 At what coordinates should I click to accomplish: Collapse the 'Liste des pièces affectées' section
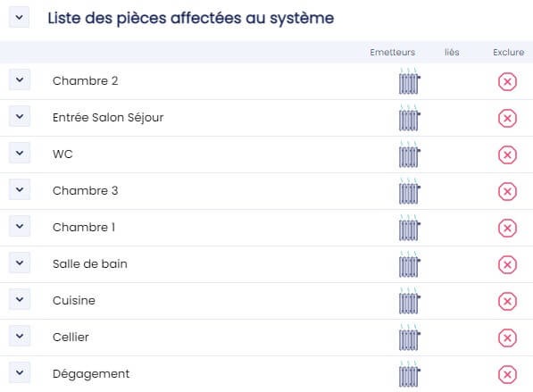click(x=20, y=17)
